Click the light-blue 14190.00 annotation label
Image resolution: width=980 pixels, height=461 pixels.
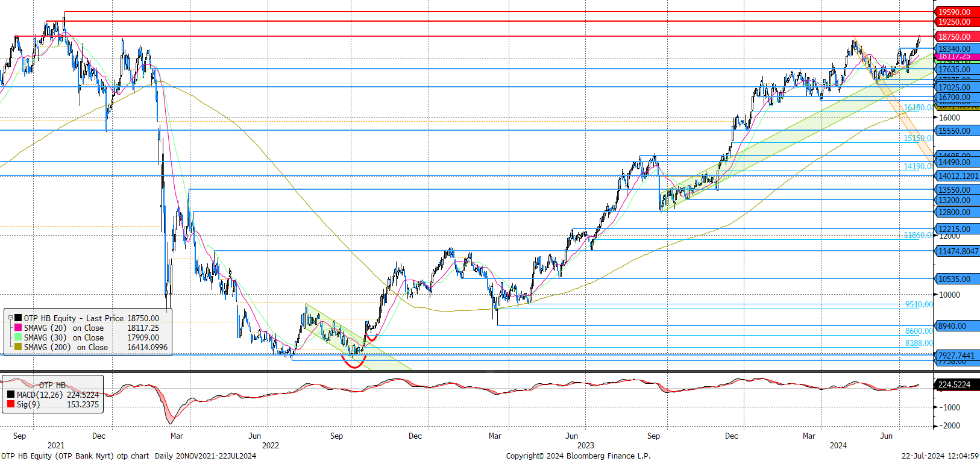tap(918, 166)
